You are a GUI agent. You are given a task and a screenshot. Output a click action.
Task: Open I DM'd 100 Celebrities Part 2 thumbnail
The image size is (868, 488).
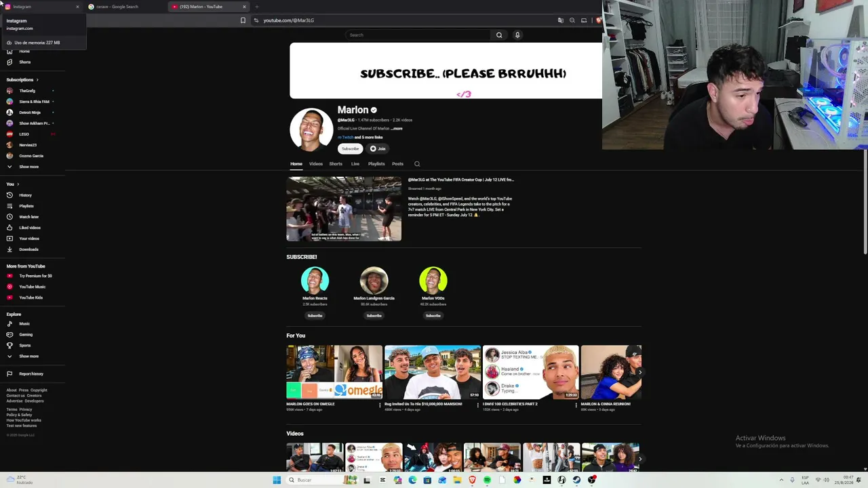(x=531, y=372)
